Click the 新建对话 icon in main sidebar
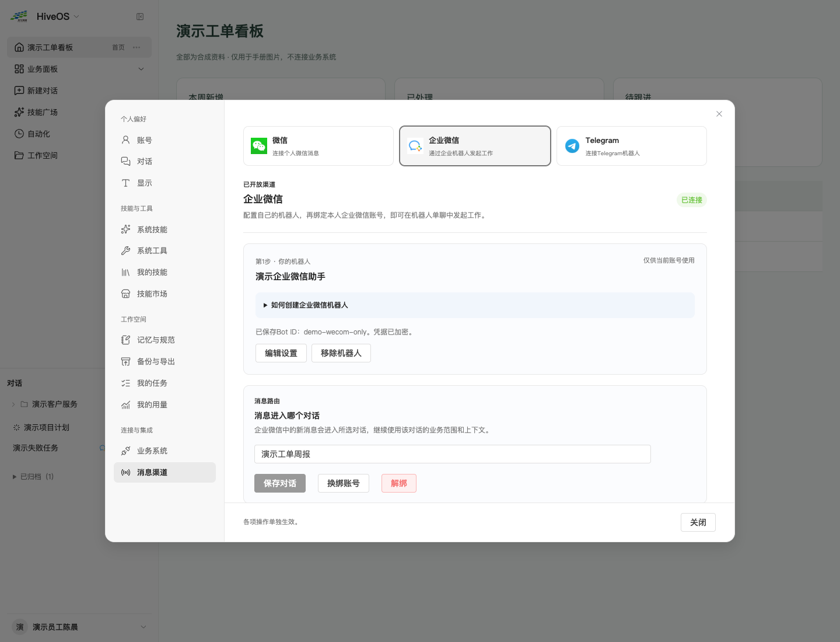This screenshot has height=642, width=840. (19, 90)
